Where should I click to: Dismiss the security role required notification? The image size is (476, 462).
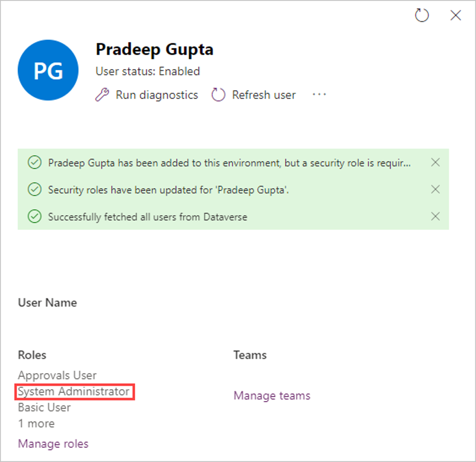[x=435, y=162]
